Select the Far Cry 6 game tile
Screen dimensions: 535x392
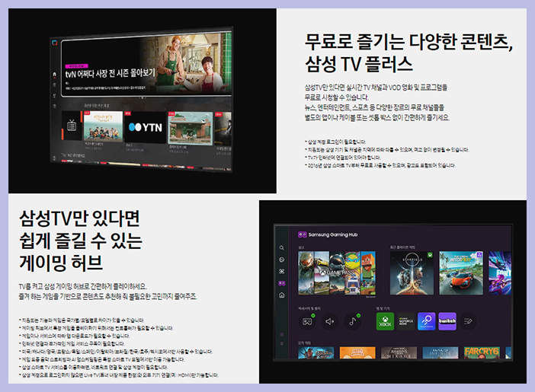(482, 352)
